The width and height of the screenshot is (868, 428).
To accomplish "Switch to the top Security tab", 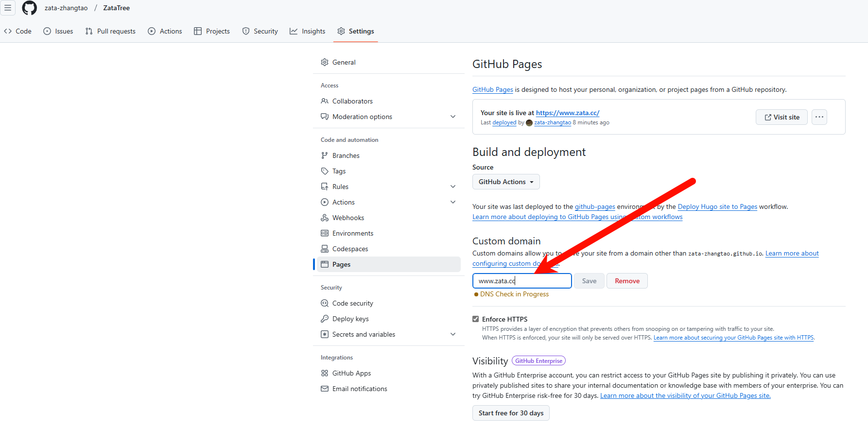I will [x=260, y=31].
